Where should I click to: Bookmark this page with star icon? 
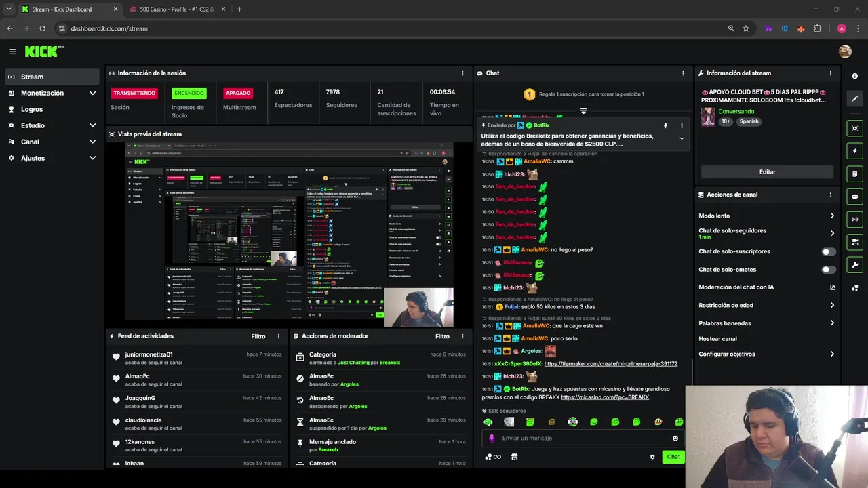point(746,28)
